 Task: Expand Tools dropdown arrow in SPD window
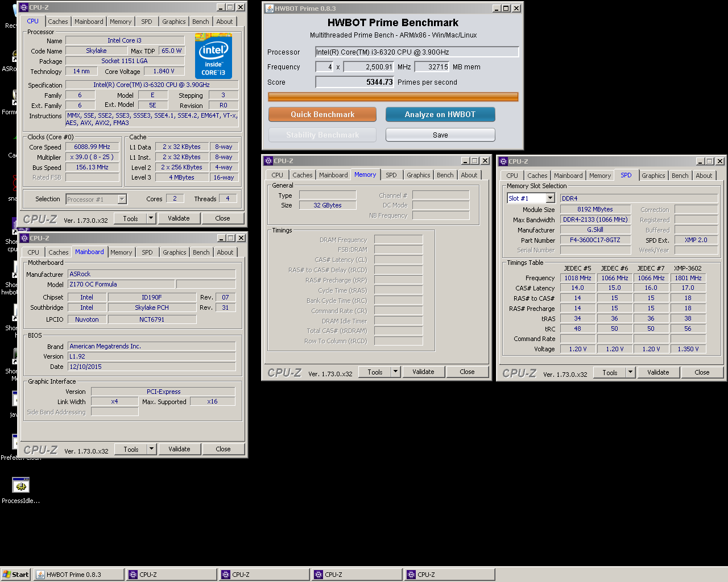[x=630, y=372]
